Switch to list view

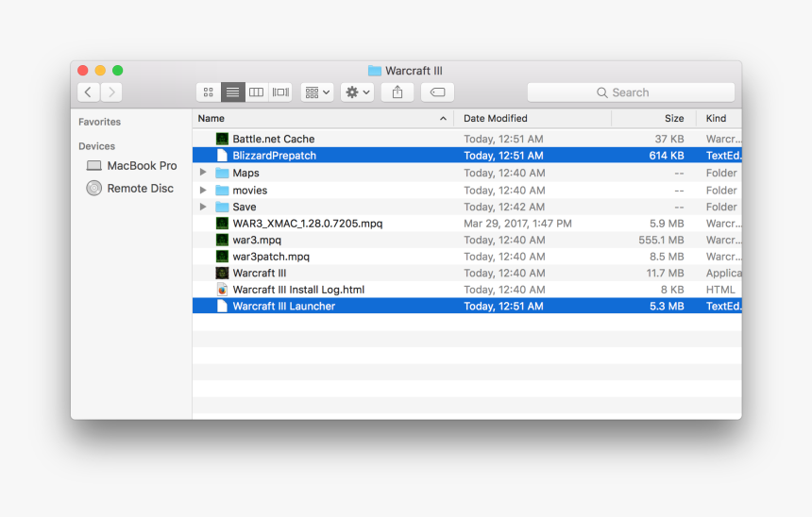[x=232, y=92]
